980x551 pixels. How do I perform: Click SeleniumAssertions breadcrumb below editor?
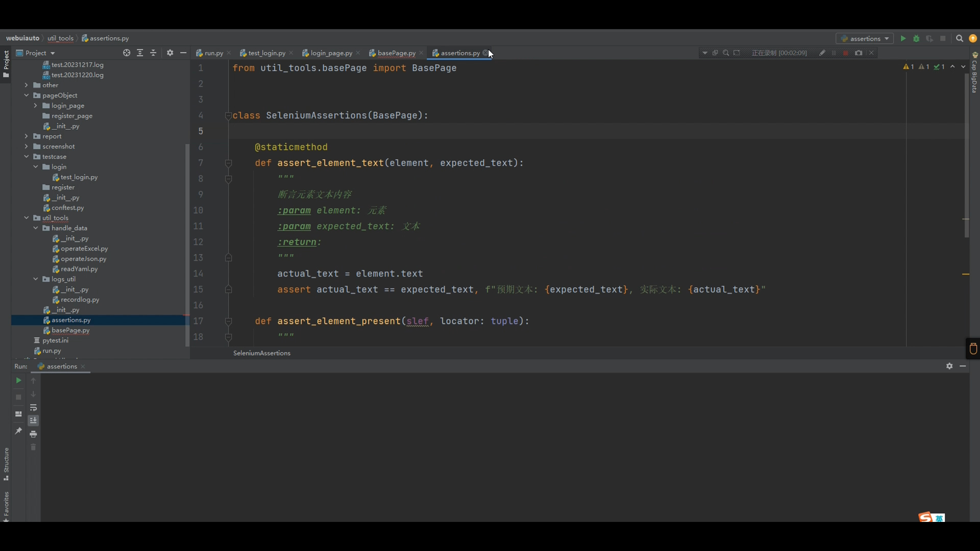tap(262, 353)
